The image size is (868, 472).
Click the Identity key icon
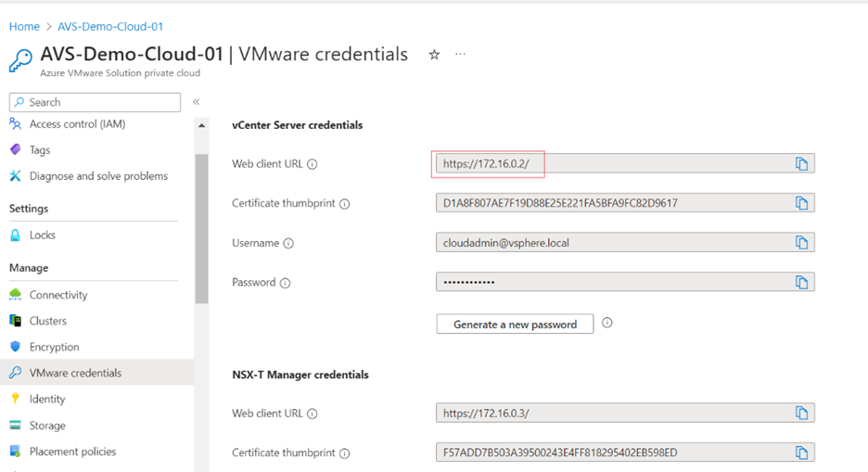16,399
